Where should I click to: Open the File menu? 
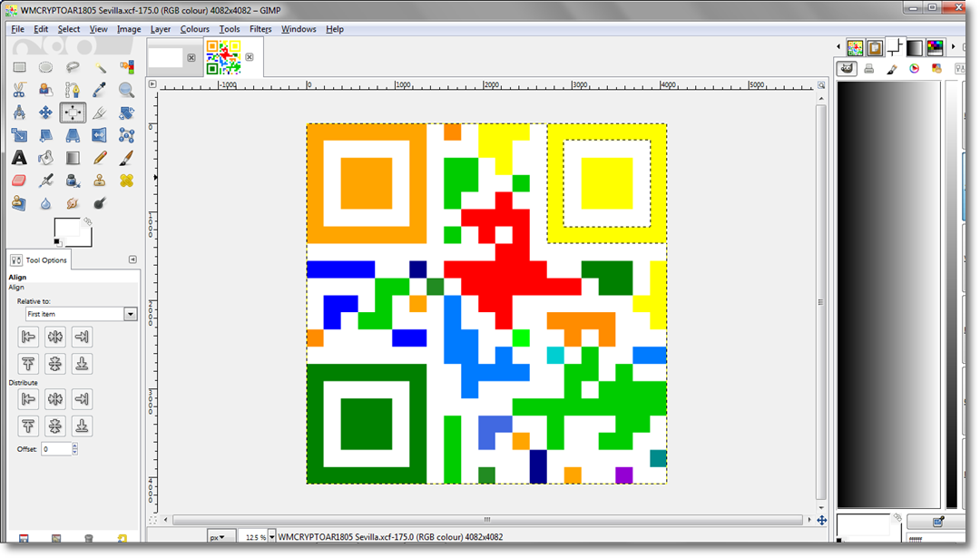click(x=17, y=29)
